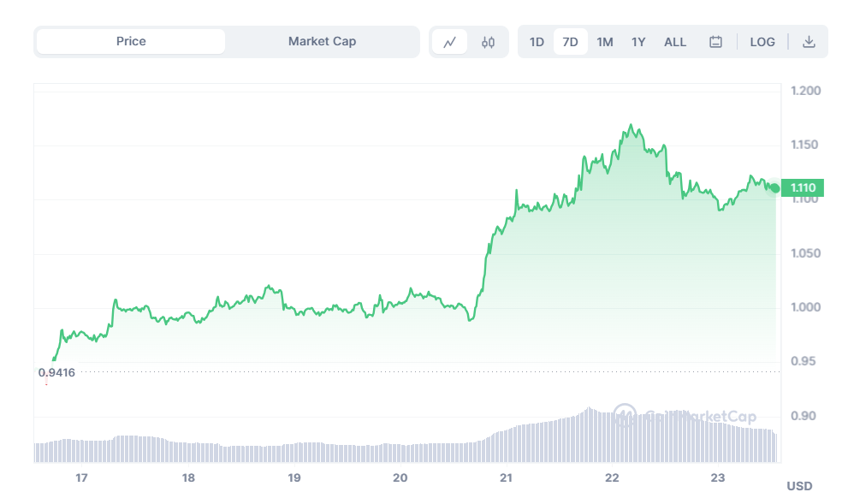The image size is (848, 504).
Task: Select the 1D time range
Action: [x=537, y=42]
